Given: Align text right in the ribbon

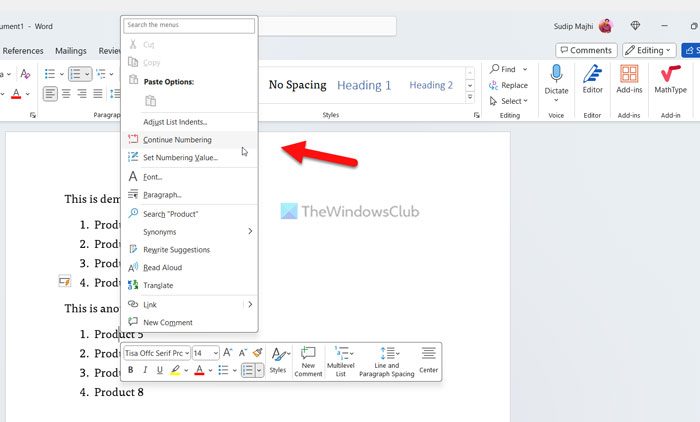Looking at the screenshot, I should point(82,94).
